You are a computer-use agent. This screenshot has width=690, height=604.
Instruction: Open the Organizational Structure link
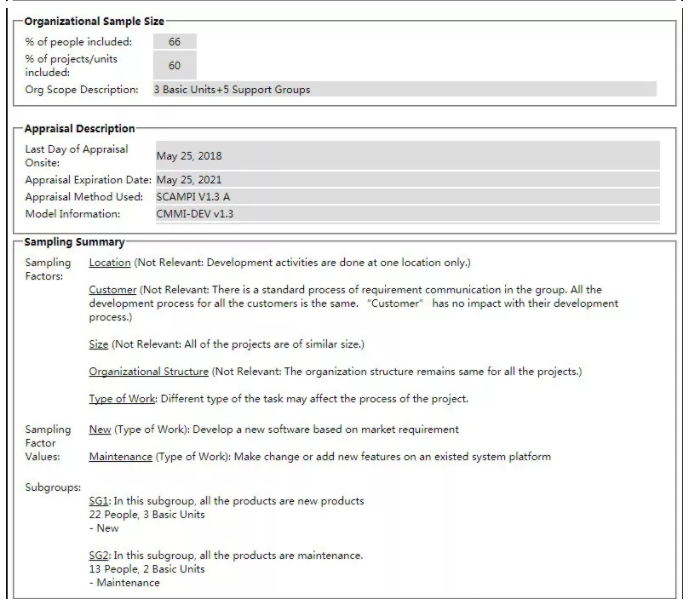[x=148, y=372]
